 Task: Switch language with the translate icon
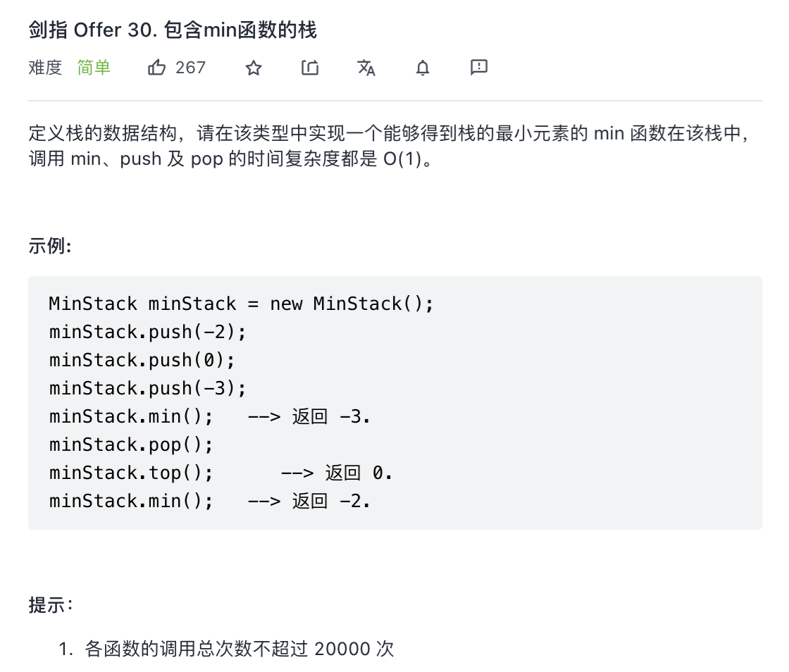(366, 68)
